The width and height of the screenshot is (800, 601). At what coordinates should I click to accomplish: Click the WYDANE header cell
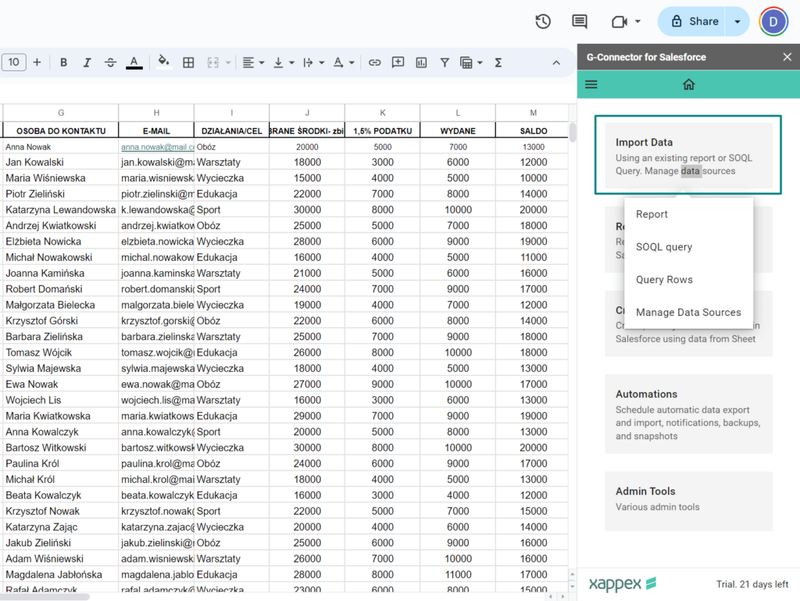pos(458,131)
